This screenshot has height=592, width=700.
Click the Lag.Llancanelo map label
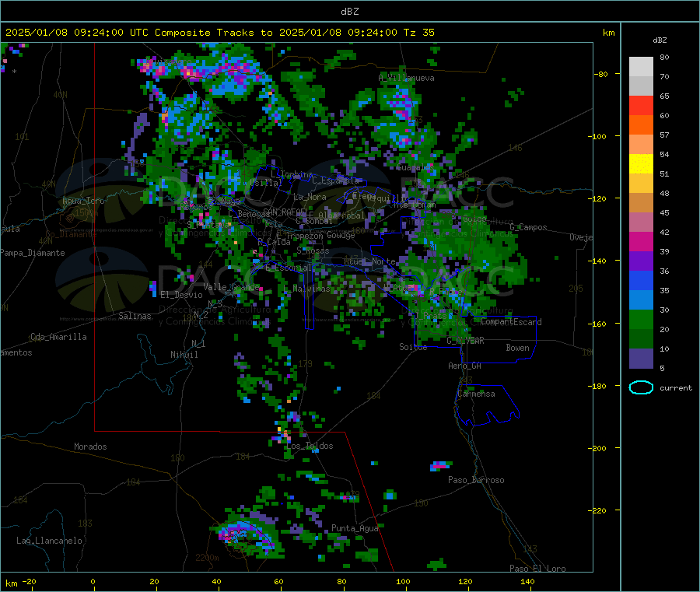tap(49, 541)
